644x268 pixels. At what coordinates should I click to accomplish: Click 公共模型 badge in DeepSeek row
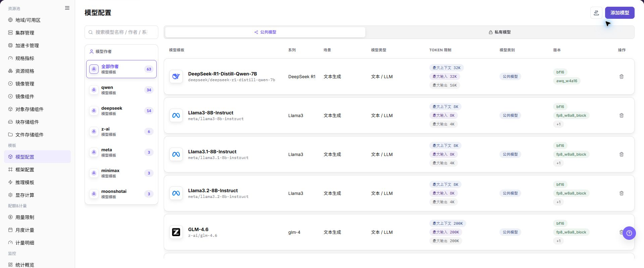tap(510, 76)
